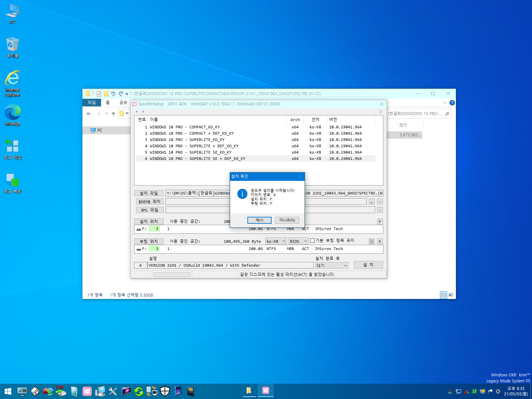This screenshot has height=399, width=532.
Task: Select image row 2 COMPACT + DEF_KO_KY
Action: point(255,133)
